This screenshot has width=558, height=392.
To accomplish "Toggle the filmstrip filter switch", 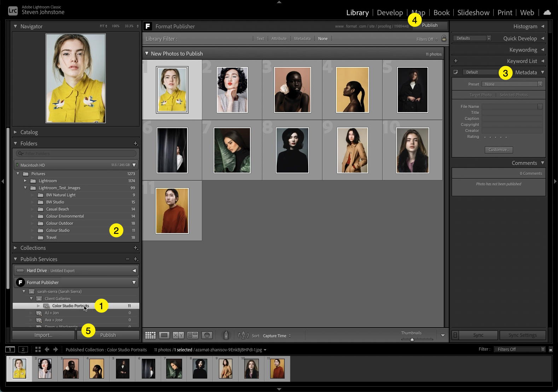I will coord(551,350).
